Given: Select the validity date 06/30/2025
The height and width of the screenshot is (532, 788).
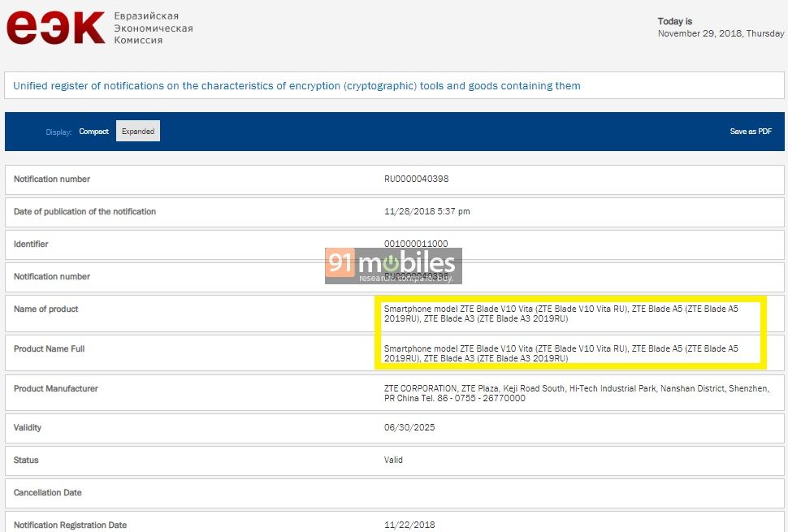Looking at the screenshot, I should coord(409,427).
